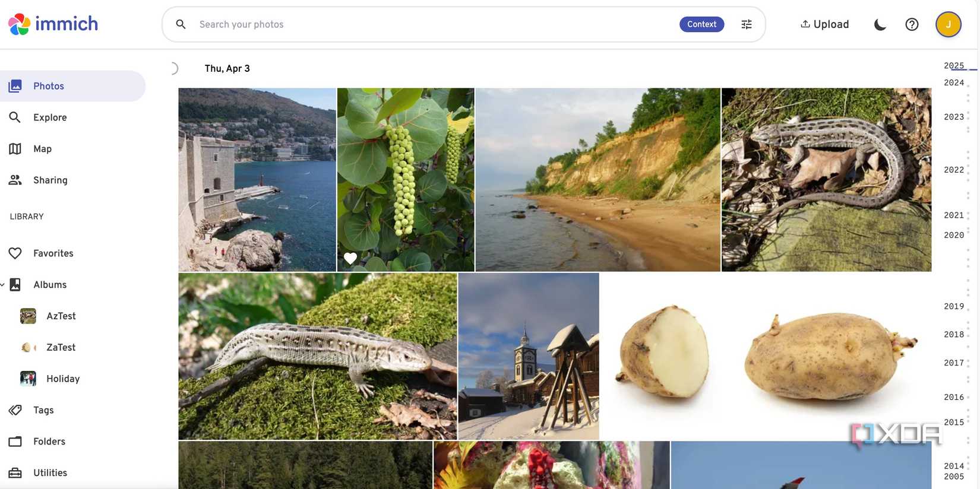Image resolution: width=980 pixels, height=489 pixels.
Task: Toggle the Context search mode
Action: [x=701, y=24]
